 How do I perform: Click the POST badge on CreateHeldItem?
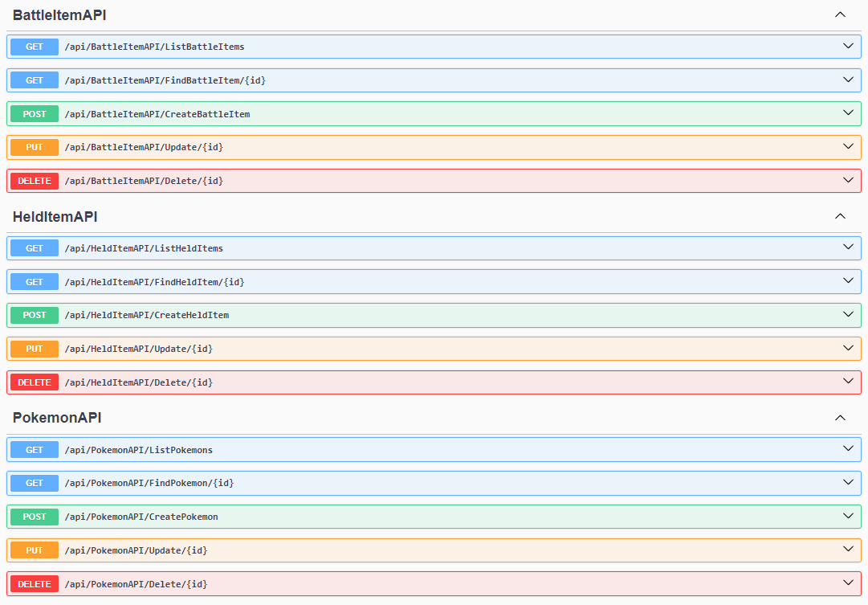click(x=33, y=315)
